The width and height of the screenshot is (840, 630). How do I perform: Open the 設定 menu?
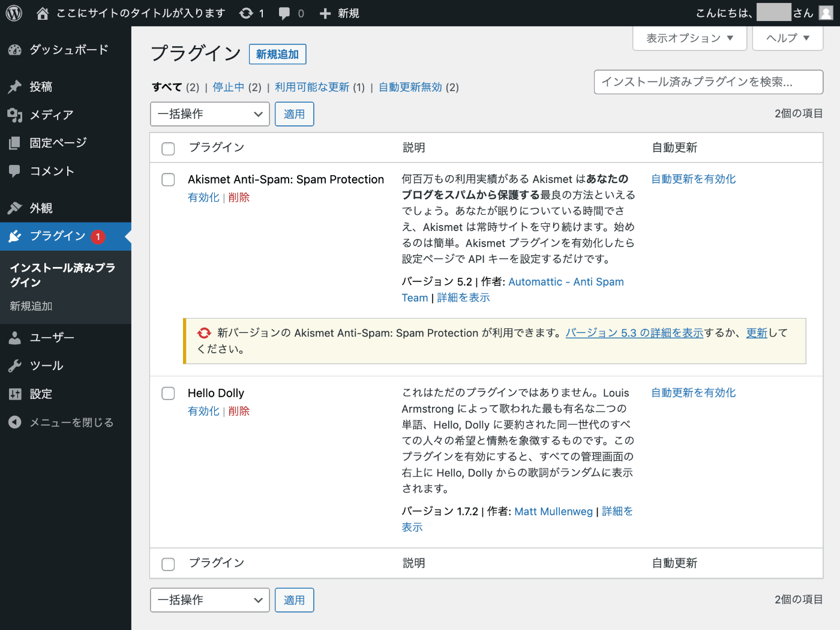coord(65,394)
